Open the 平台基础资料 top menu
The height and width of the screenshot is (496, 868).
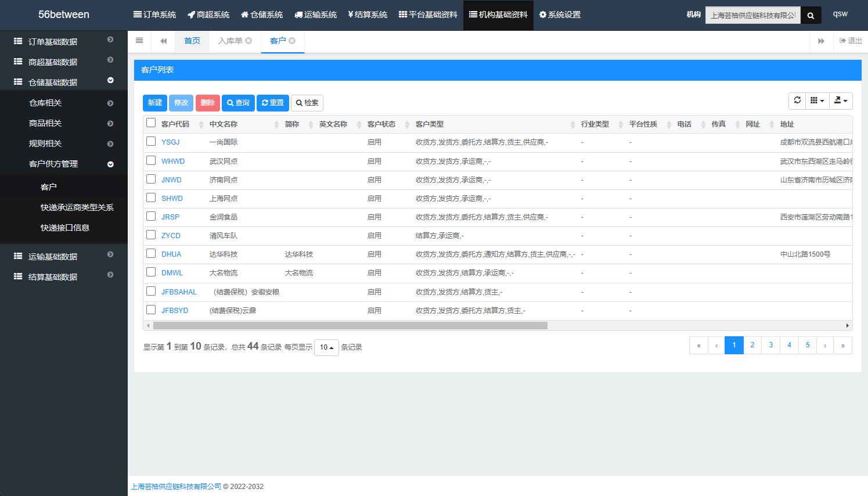point(428,15)
